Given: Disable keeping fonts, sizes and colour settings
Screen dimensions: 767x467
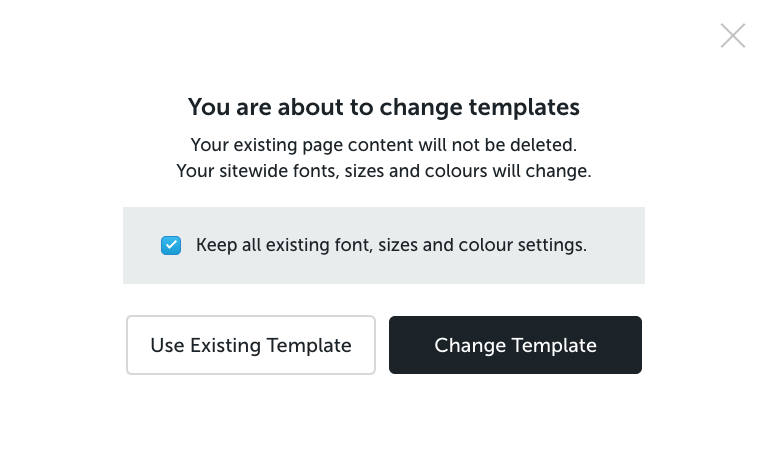Looking at the screenshot, I should tap(171, 245).
